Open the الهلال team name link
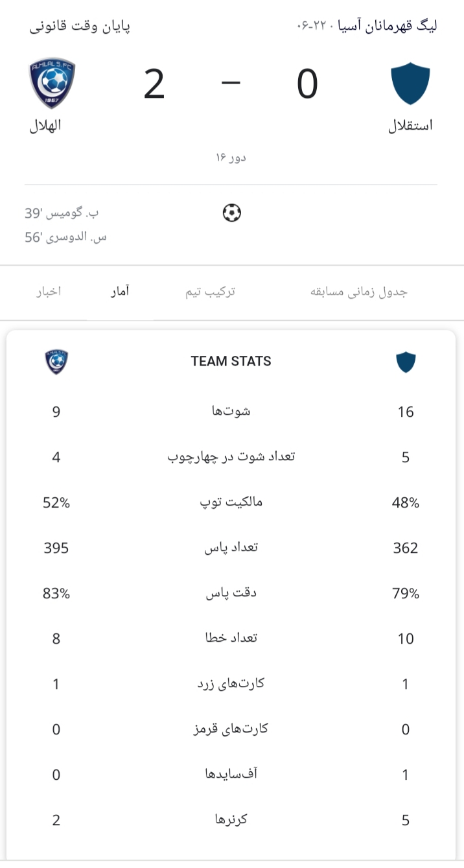 [45, 125]
